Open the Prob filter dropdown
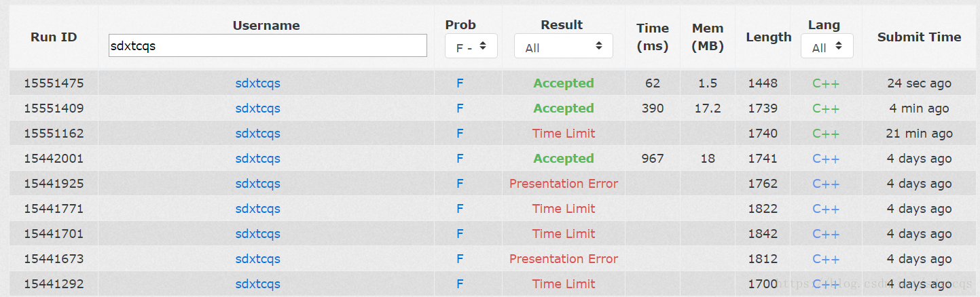The width and height of the screenshot is (980, 297). [x=471, y=47]
